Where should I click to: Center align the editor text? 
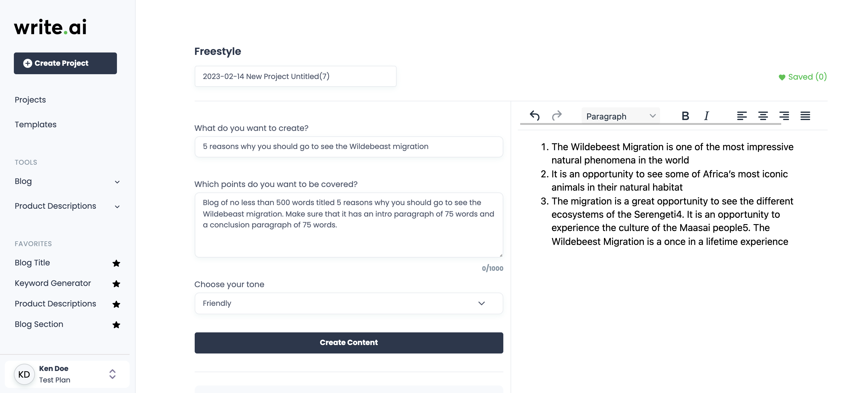763,116
